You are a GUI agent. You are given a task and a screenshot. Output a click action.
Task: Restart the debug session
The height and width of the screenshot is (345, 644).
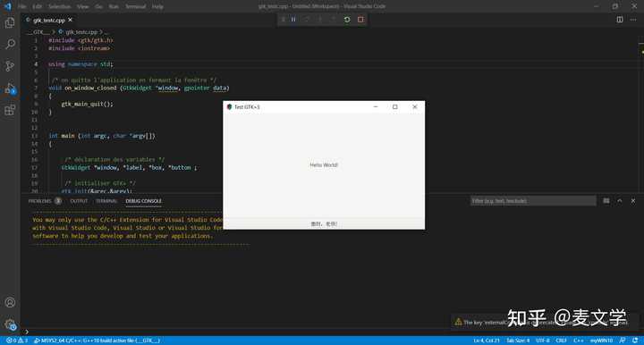(x=347, y=20)
